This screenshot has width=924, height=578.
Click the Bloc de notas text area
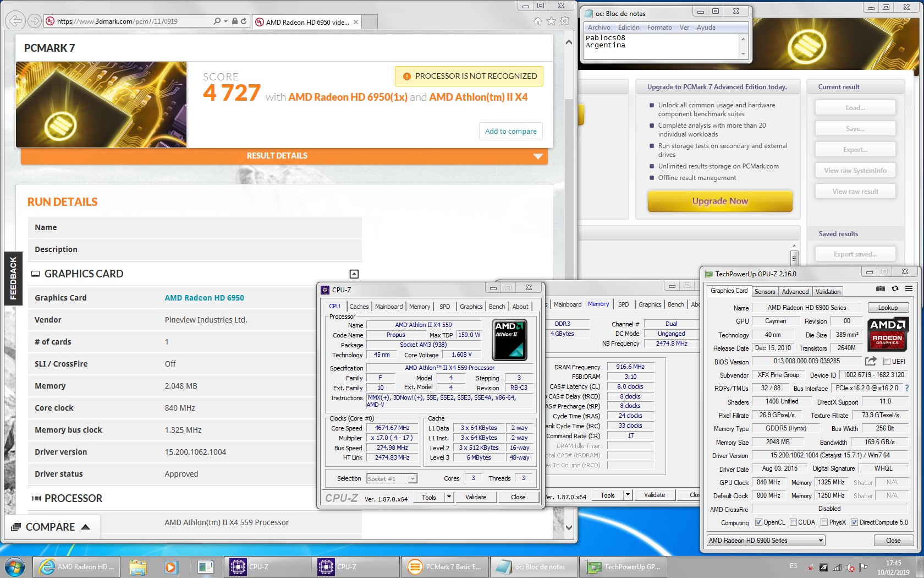point(662,46)
